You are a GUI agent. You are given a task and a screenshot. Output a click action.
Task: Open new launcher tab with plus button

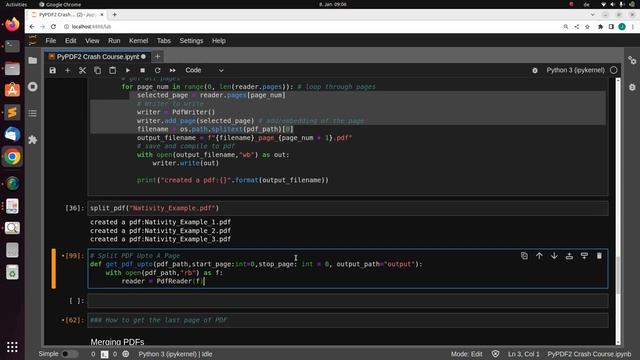click(158, 57)
